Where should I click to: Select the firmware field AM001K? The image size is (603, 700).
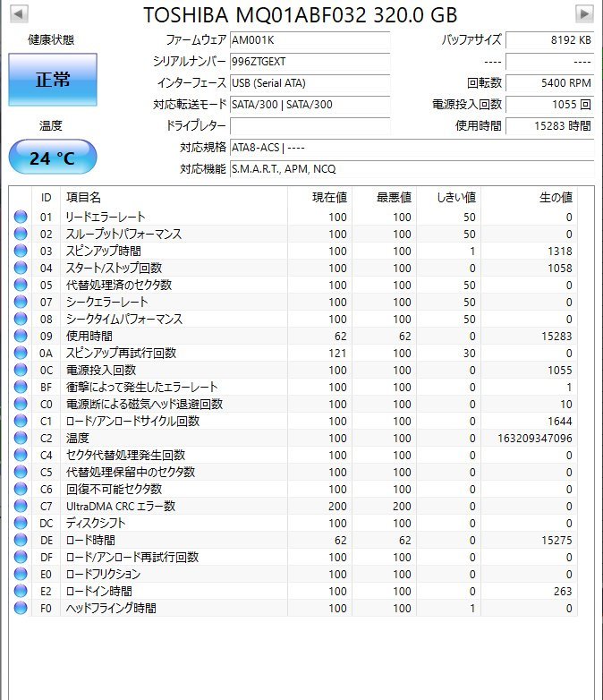[310, 40]
